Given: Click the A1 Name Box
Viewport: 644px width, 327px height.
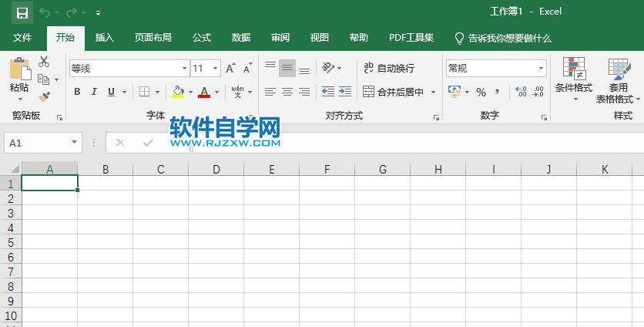Looking at the screenshot, I should (43, 143).
